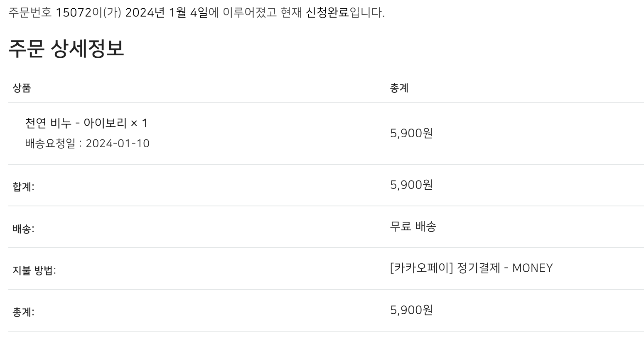The image size is (644, 337).
Task: Click the 합계: row label
Action: coord(23,187)
